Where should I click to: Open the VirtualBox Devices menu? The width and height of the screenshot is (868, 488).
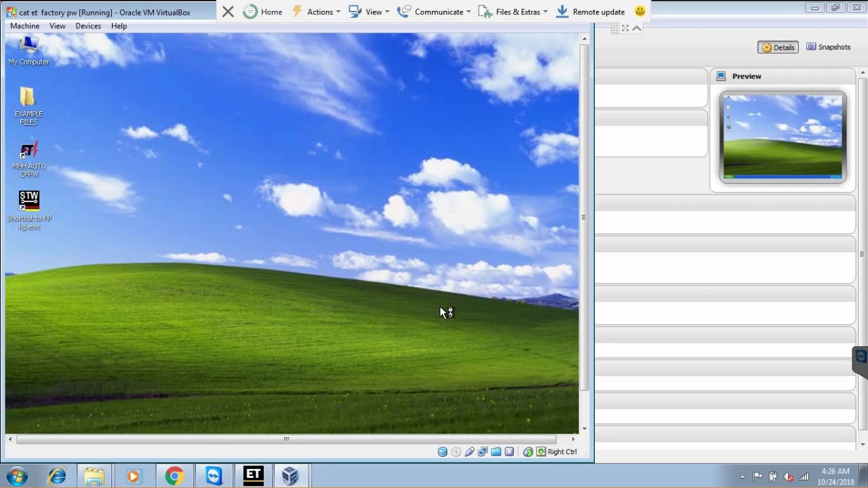pyautogui.click(x=88, y=26)
